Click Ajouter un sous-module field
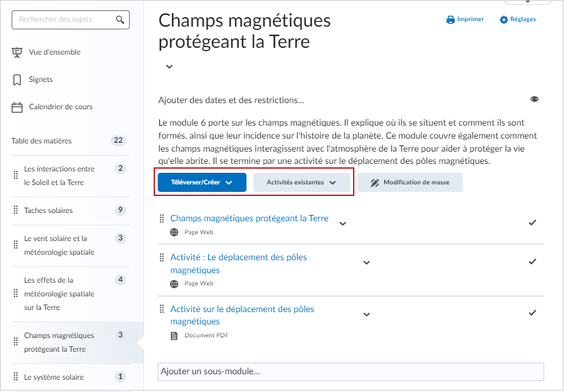Screen dimensions: 564x392 pos(351,372)
